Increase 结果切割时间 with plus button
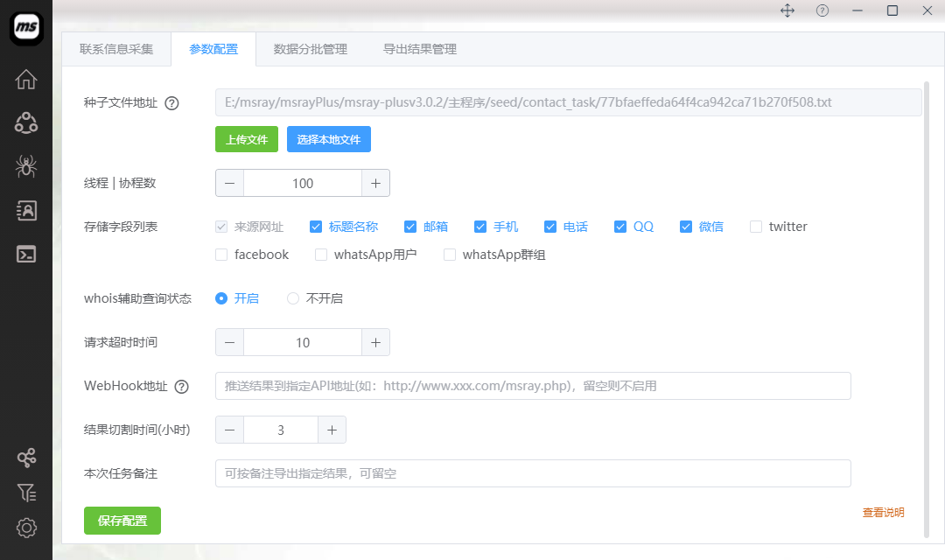The width and height of the screenshot is (945, 560). tap(332, 430)
